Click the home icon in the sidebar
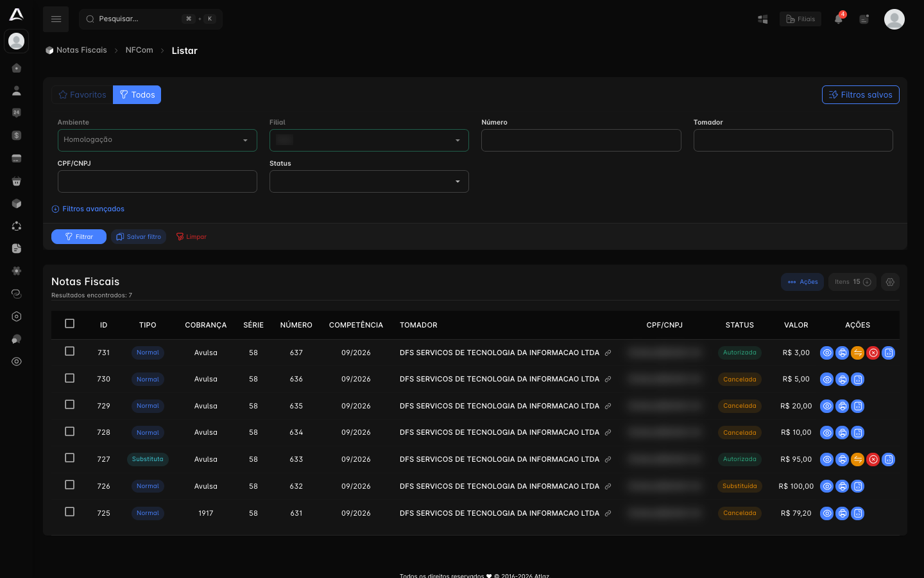This screenshot has height=578, width=924. point(17,68)
